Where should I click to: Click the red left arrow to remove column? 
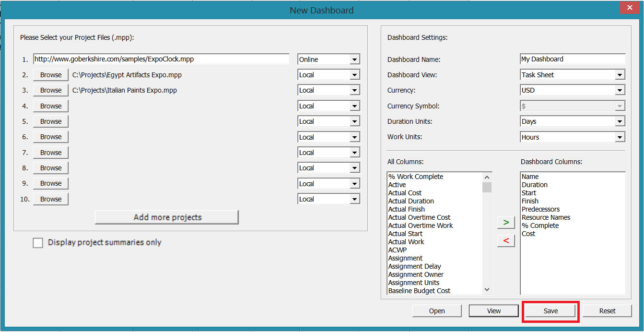(506, 240)
